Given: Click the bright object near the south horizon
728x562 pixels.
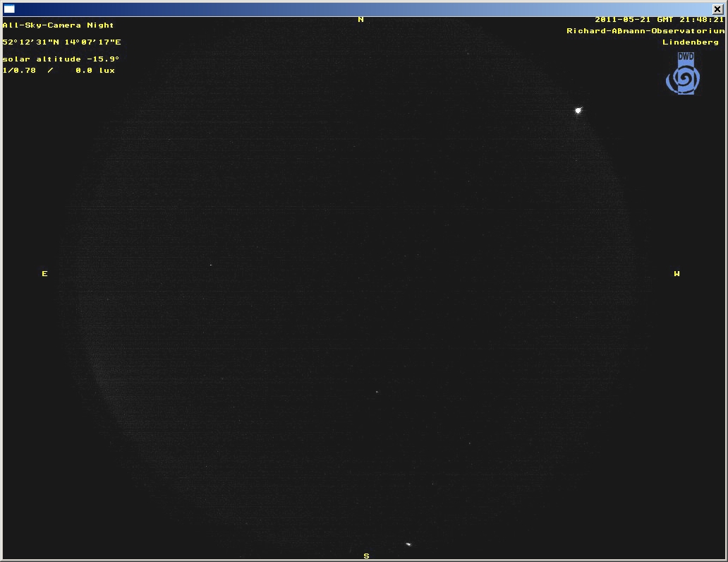Looking at the screenshot, I should click(x=408, y=544).
